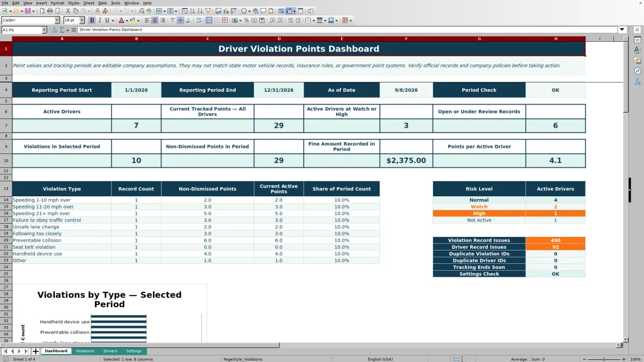Apply the yellow highlighting color swatch
644x362 pixels.
tap(131, 20)
